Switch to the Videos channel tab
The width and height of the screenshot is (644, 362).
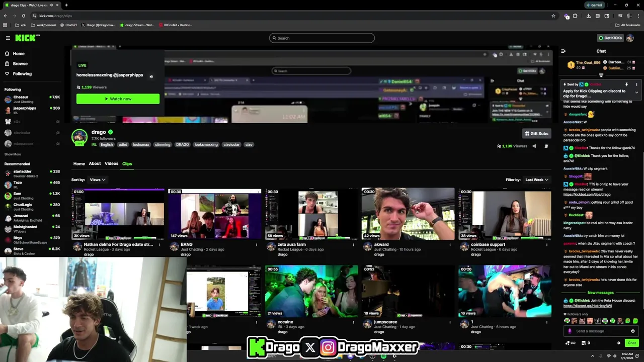click(x=111, y=164)
